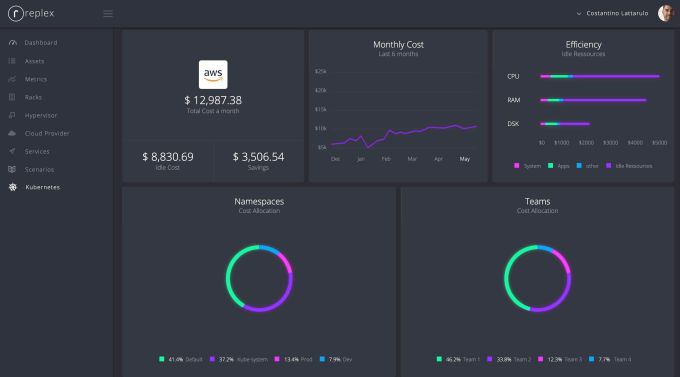Screen dimensions: 680x377
Task: Click the other legend color swatch
Action: pyautogui.click(x=579, y=166)
